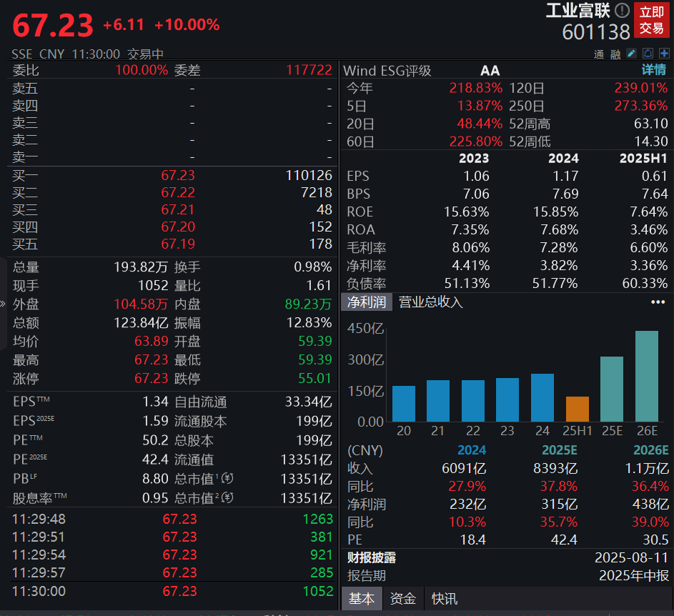Open the chart more-options ellipsis
Image resolution: width=674 pixels, height=616 pixels.
pos(658,302)
